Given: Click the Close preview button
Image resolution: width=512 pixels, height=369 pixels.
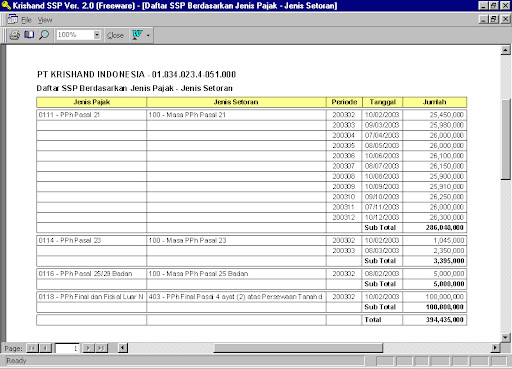Looking at the screenshot, I should pos(115,35).
